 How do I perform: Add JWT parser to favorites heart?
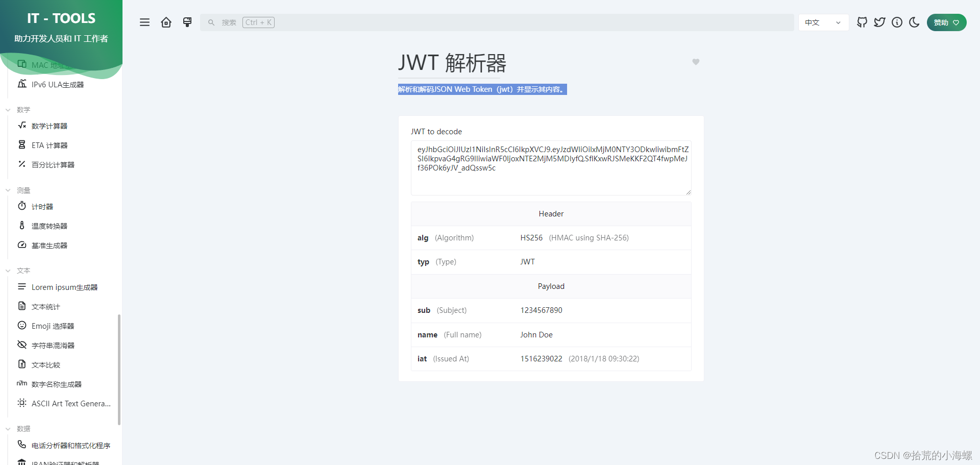pos(696,62)
